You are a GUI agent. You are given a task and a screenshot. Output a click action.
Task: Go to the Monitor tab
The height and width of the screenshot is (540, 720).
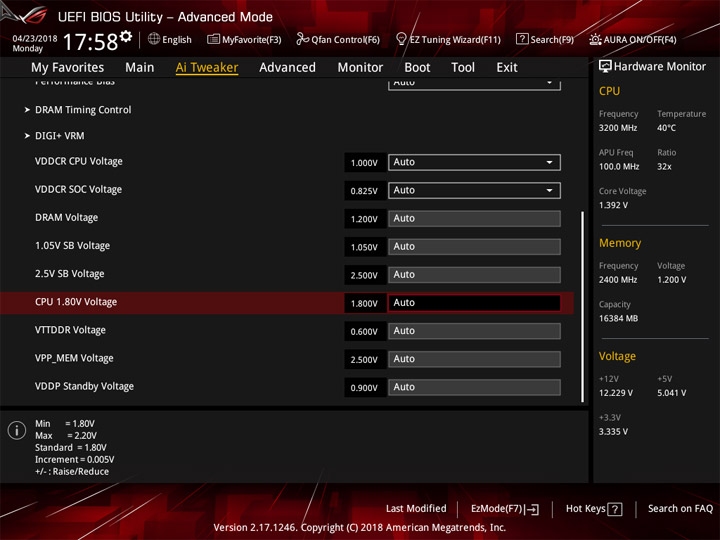tap(360, 68)
